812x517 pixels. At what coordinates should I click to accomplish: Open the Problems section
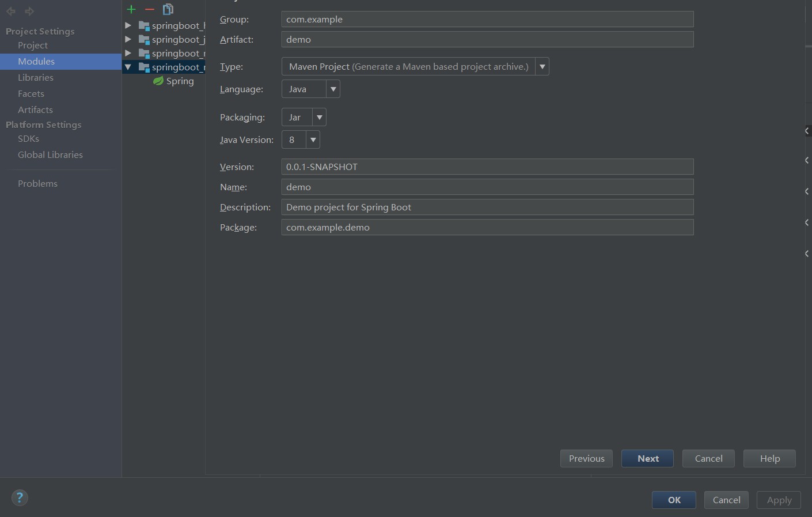click(37, 183)
